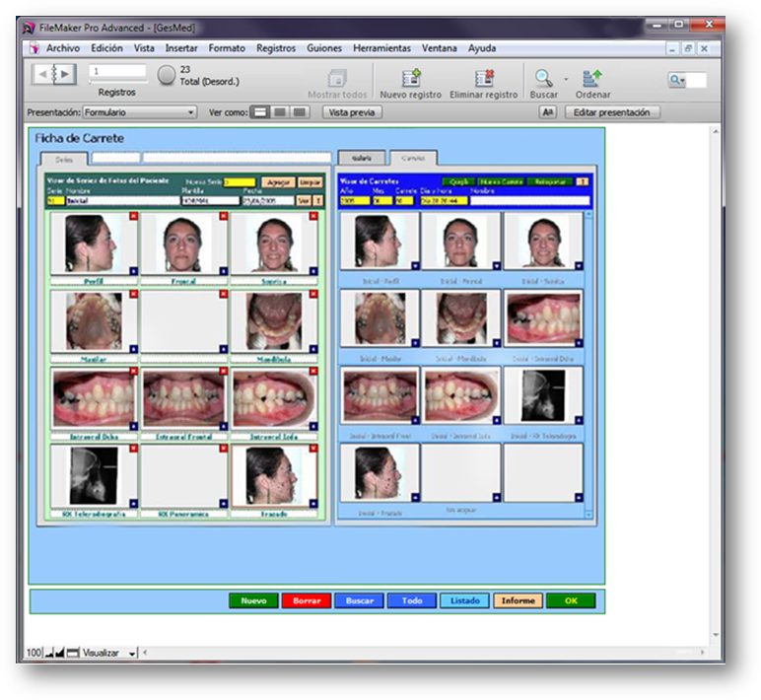
Task: Click the green Nuevo button
Action: coord(253,600)
